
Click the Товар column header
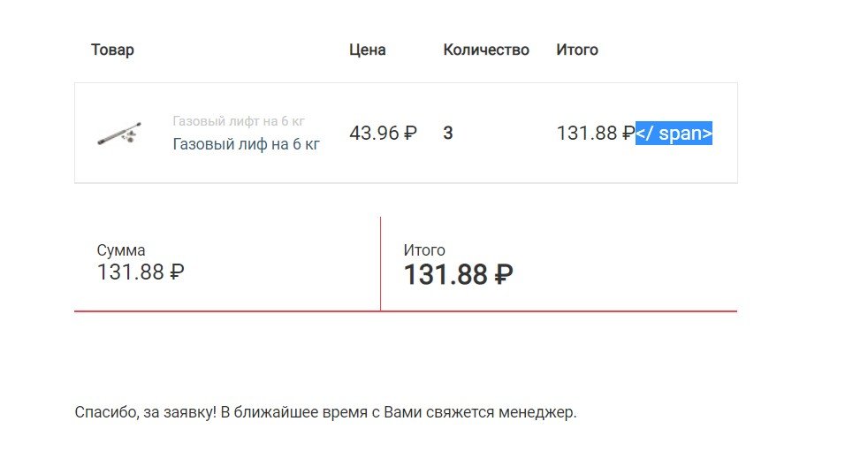(x=112, y=50)
